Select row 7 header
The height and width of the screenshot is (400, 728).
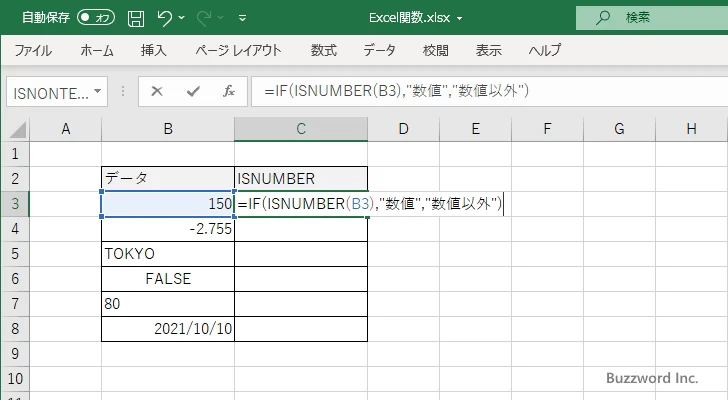(x=15, y=304)
